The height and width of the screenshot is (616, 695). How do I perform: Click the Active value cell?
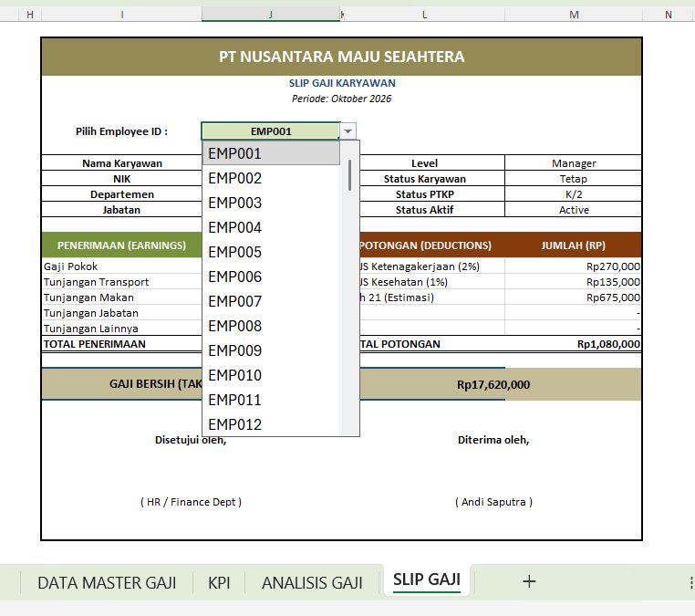[574, 210]
